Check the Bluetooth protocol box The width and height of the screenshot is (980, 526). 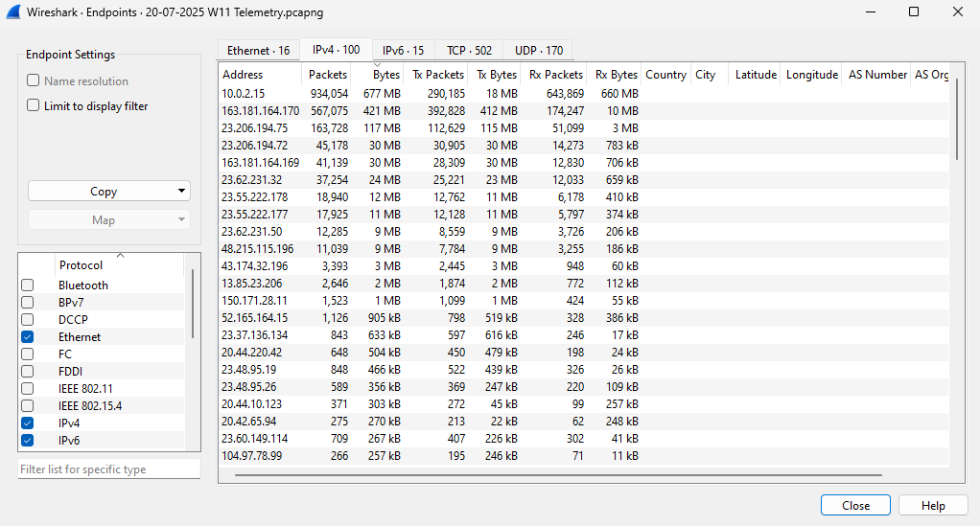pyautogui.click(x=28, y=285)
